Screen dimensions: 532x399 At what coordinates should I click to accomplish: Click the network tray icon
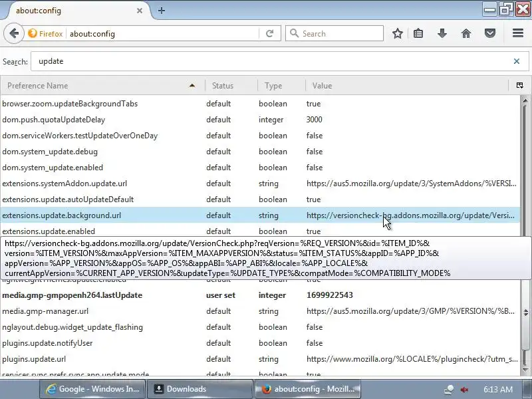click(x=450, y=389)
